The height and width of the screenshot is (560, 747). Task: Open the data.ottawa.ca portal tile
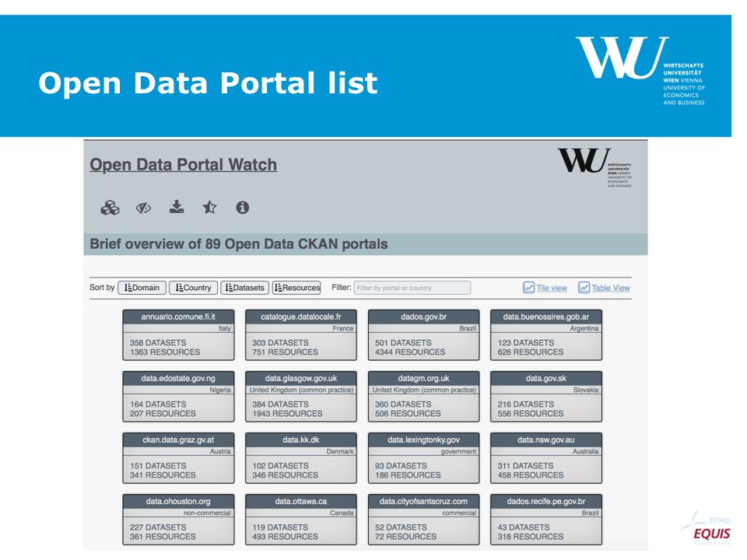300,519
